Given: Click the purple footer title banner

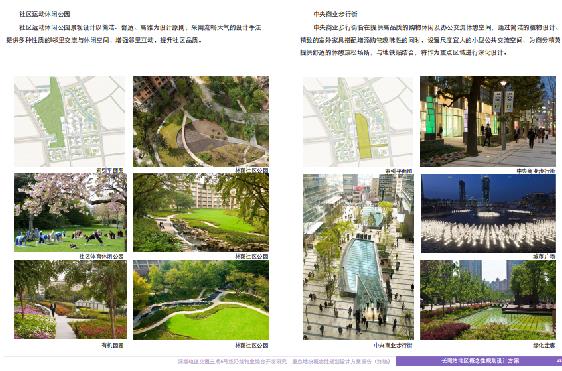Looking at the screenshot, I should (x=479, y=361).
